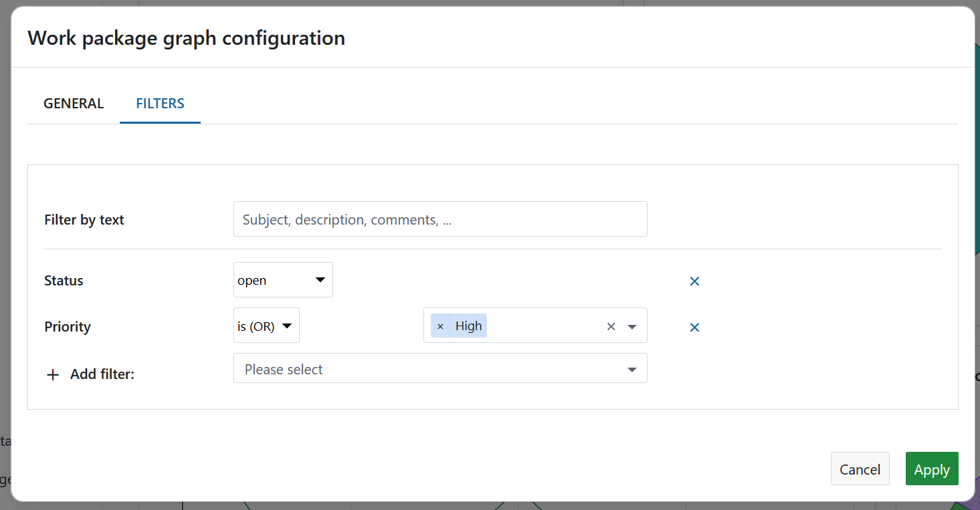Image resolution: width=980 pixels, height=510 pixels.
Task: Cancel the configuration changes
Action: [860, 469]
